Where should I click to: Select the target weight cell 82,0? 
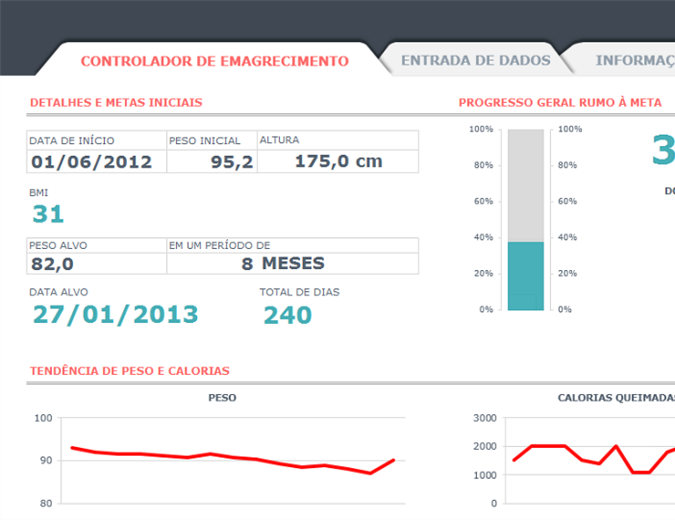96,263
